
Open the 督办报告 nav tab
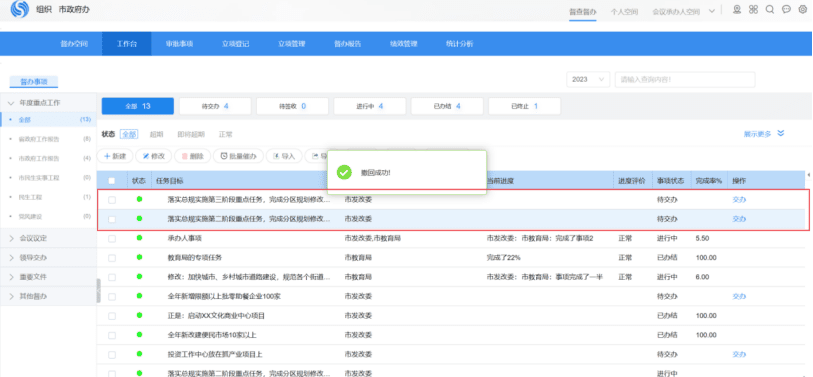347,44
